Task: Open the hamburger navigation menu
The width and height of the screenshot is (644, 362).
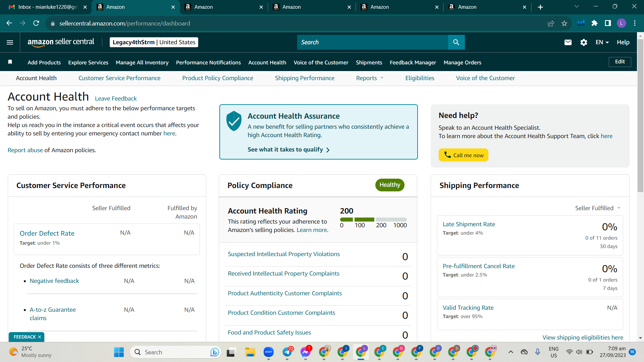Action: (10, 42)
